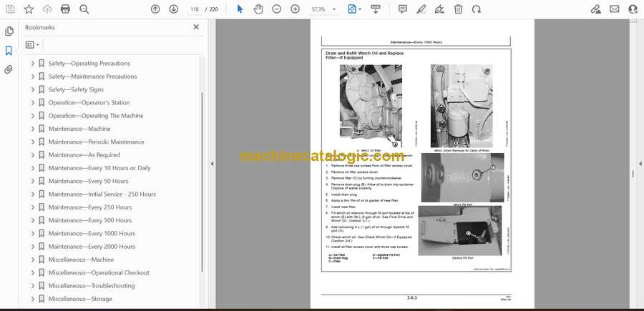Viewport: 644px width, 311px height.
Task: Click the bookmarks panel vertical scrollbar
Action: pos(202,182)
